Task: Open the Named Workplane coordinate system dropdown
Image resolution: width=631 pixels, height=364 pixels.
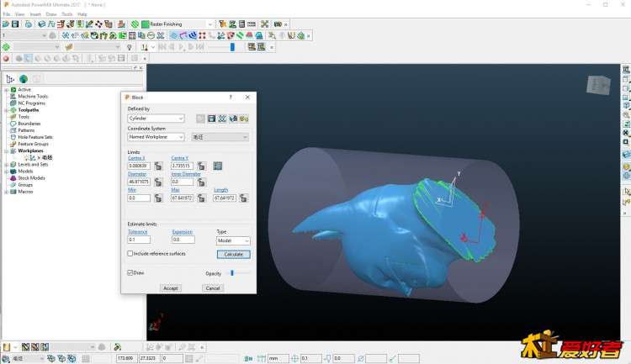Action: pyautogui.click(x=156, y=137)
